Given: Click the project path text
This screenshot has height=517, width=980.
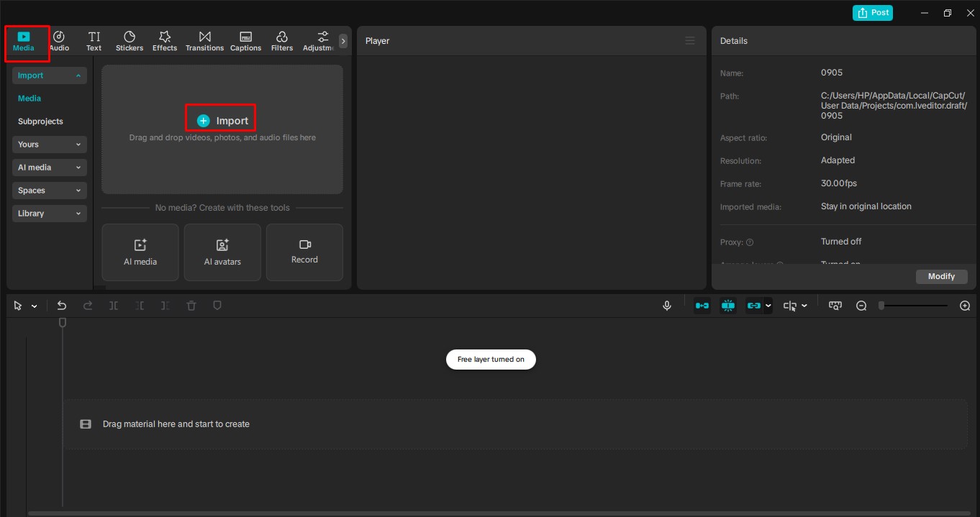Looking at the screenshot, I should pyautogui.click(x=894, y=106).
